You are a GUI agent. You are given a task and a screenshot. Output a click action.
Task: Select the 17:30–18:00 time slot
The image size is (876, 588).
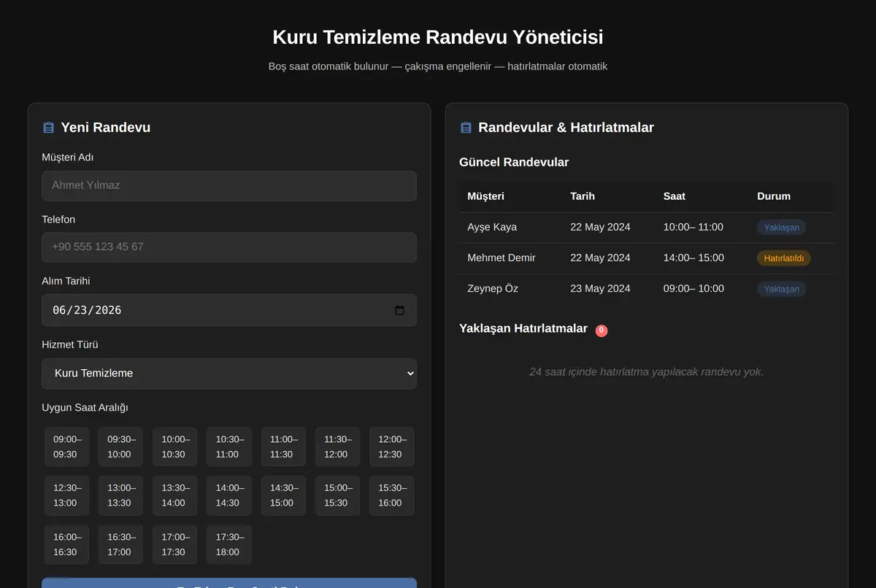click(228, 544)
